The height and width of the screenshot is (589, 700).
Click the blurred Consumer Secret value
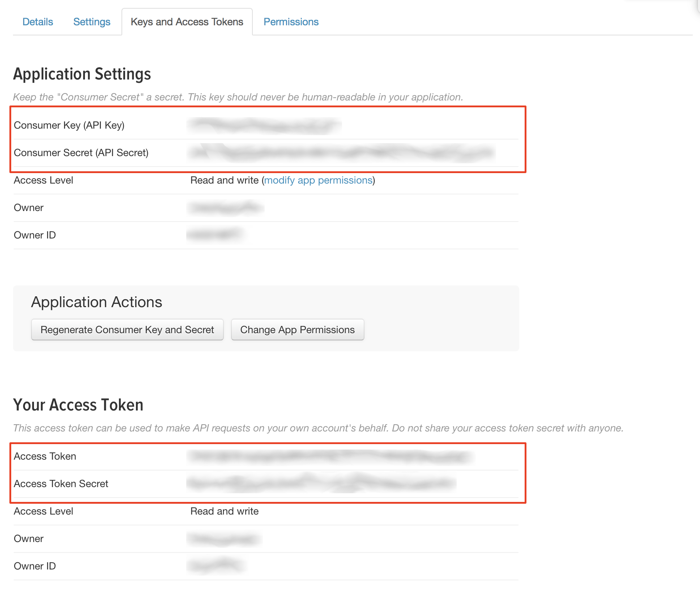pyautogui.click(x=341, y=153)
